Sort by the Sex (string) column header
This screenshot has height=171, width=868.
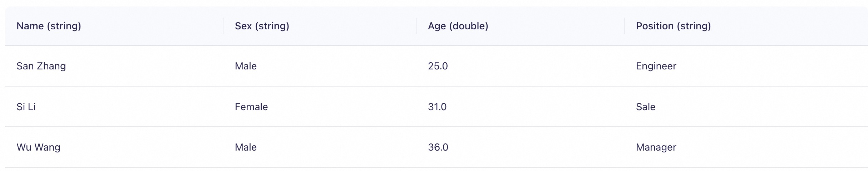click(x=262, y=26)
